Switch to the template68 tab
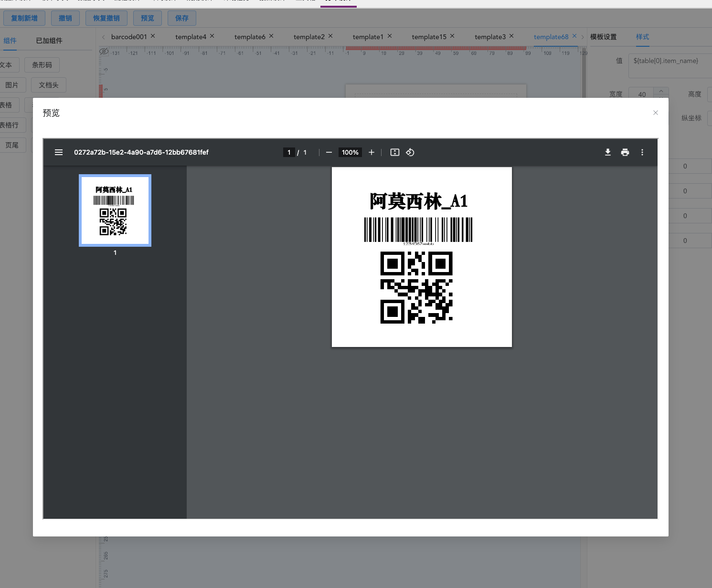Viewport: 712px width, 588px height. tap(551, 37)
